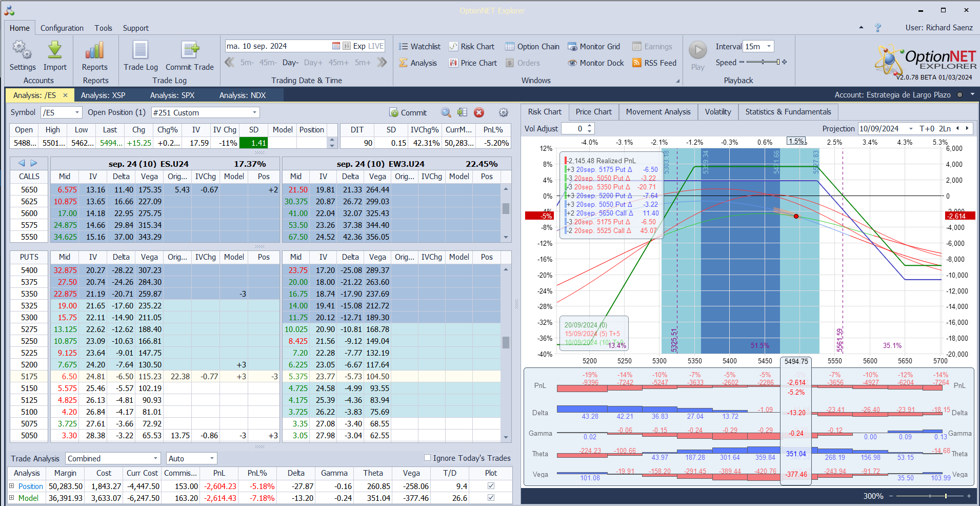Screen dimensions: 980x506
Task: Open the Watchlist window
Action: [x=419, y=46]
